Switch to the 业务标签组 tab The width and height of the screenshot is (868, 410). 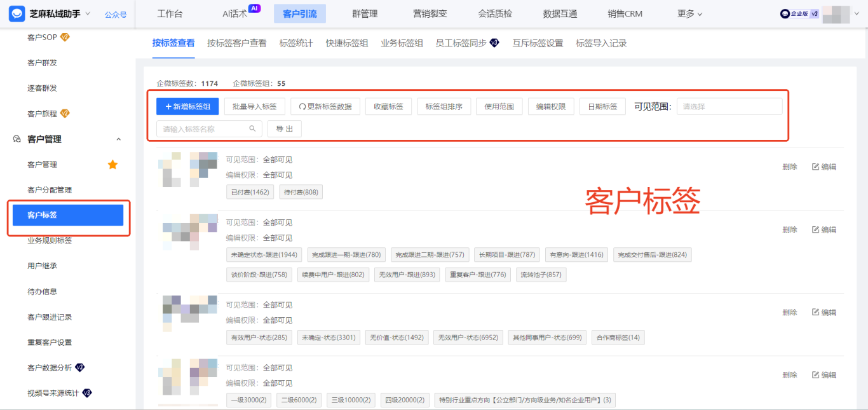pyautogui.click(x=402, y=43)
